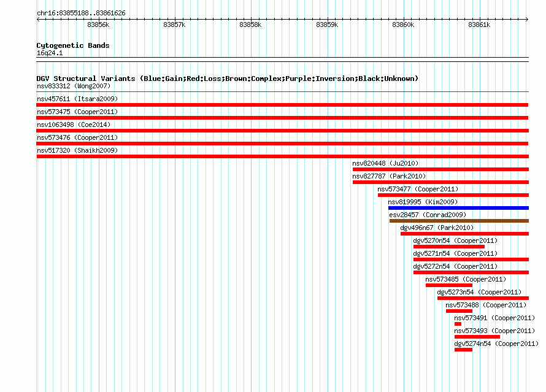This screenshot has width=546, height=392.
Task: Click the 83861k ruler tick label
Action: click(x=479, y=25)
